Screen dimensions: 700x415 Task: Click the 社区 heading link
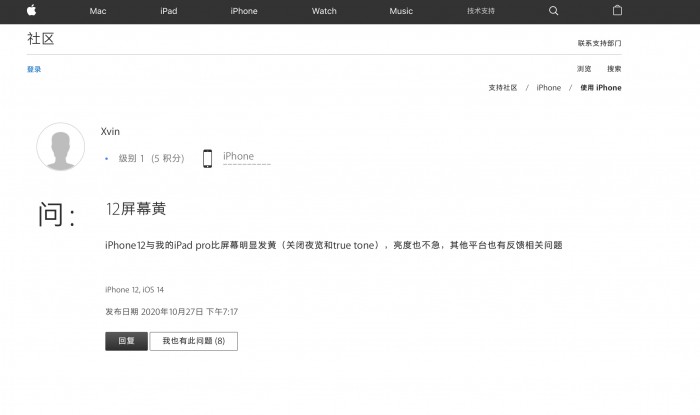pyautogui.click(x=41, y=39)
